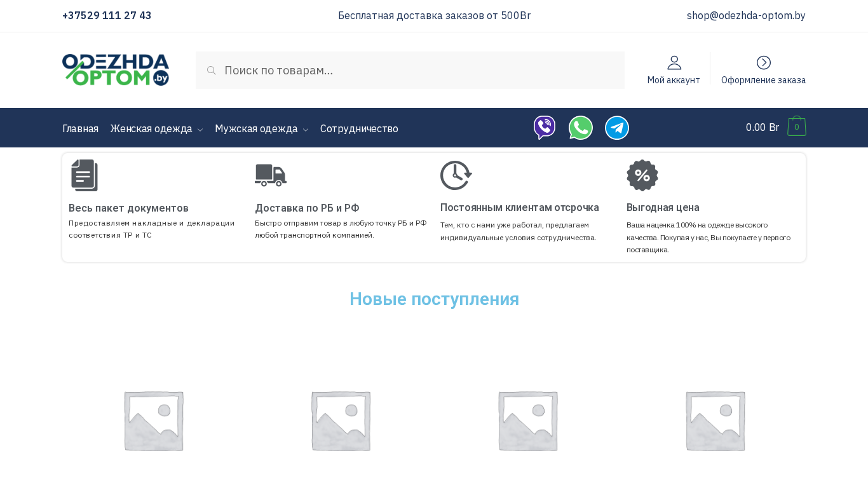Call the phone number +37529 111 27 43
Viewport: 868px width, 488px height.
(x=107, y=16)
